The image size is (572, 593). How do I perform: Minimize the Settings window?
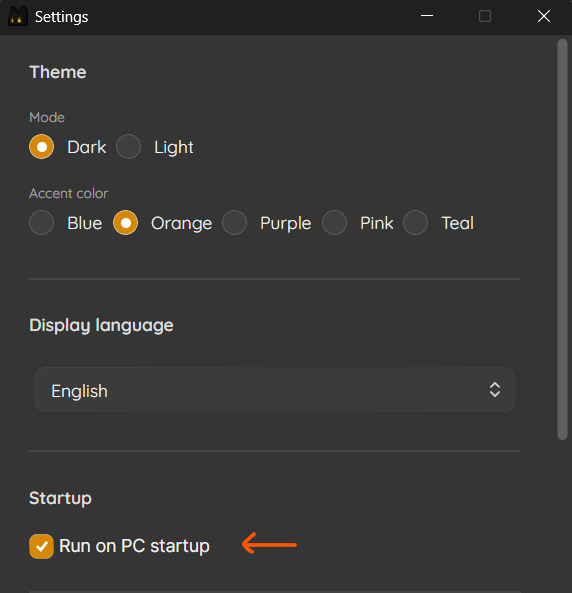[x=427, y=16]
